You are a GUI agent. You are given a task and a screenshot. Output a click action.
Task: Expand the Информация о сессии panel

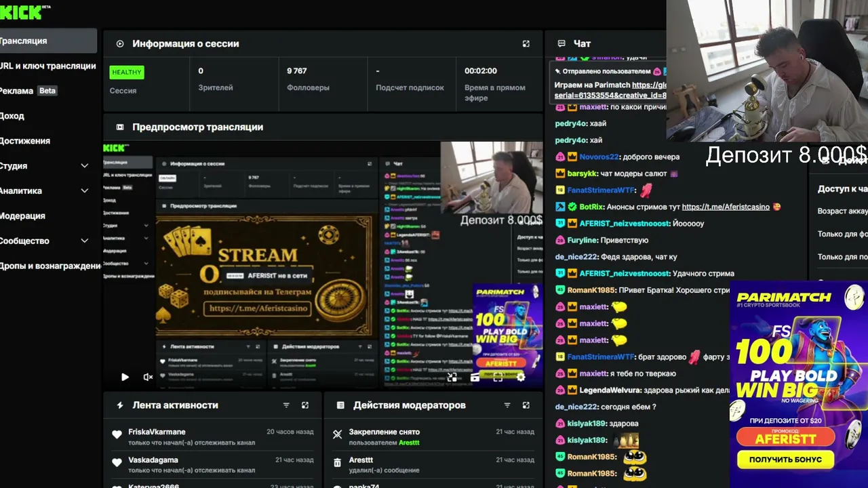tap(526, 43)
